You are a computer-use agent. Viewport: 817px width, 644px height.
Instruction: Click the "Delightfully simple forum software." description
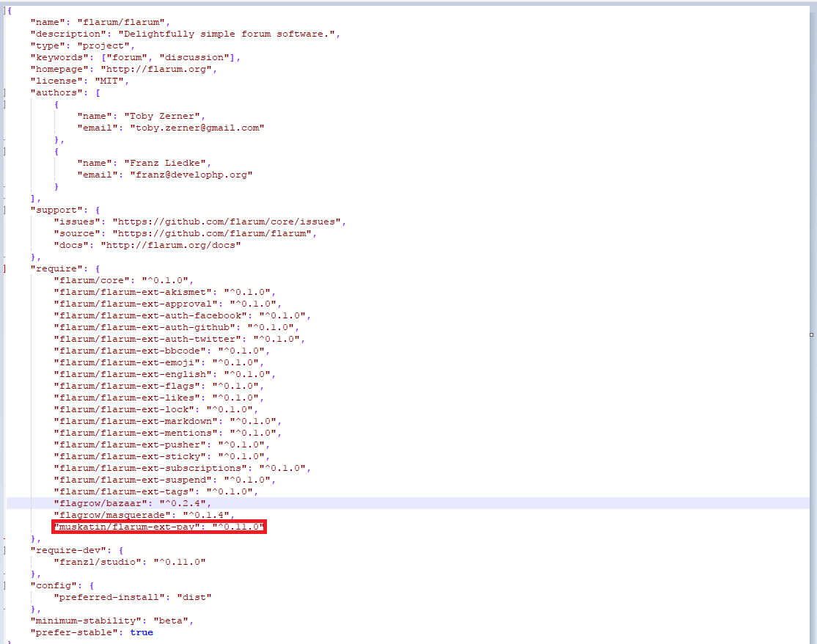(227, 34)
